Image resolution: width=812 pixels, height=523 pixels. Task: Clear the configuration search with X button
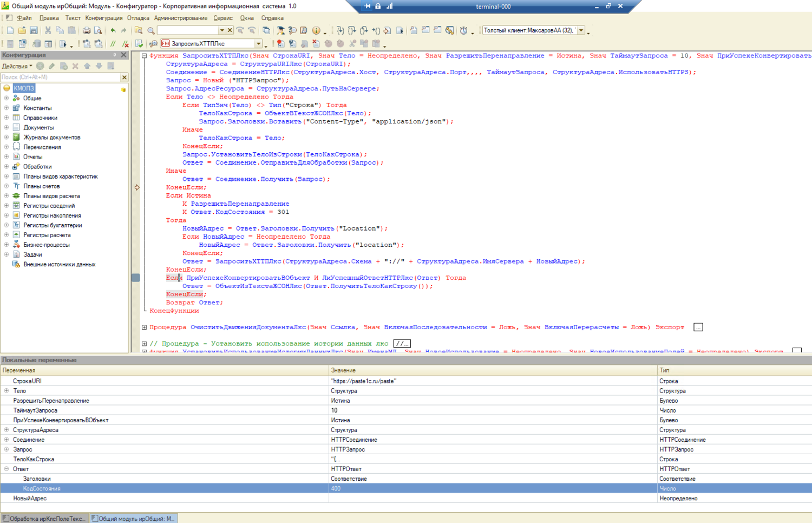124,77
